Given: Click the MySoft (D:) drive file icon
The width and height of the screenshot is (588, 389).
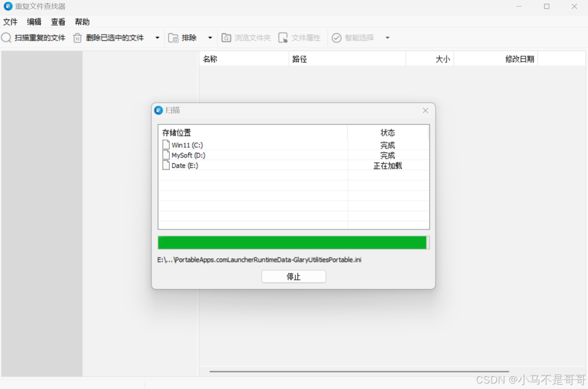Looking at the screenshot, I should click(x=166, y=155).
